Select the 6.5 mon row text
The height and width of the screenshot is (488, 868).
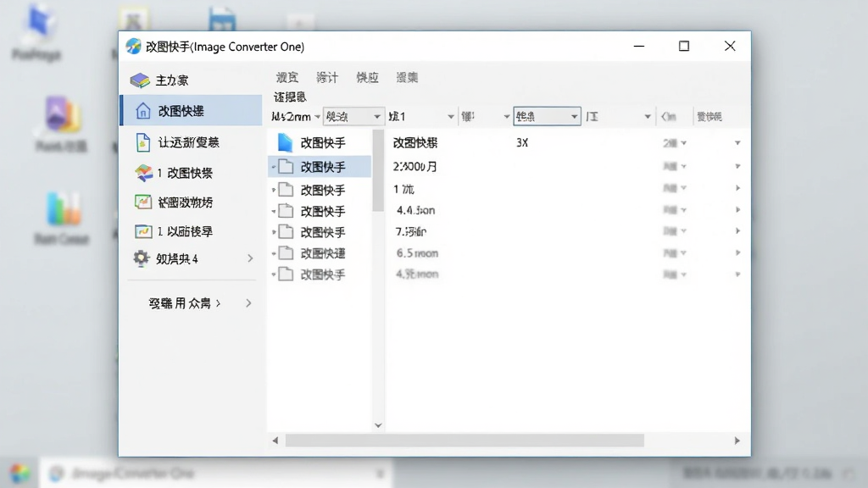pyautogui.click(x=417, y=253)
